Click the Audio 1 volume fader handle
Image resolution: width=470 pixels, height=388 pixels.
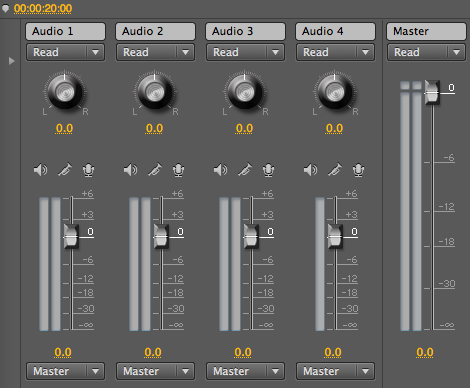pos(71,236)
